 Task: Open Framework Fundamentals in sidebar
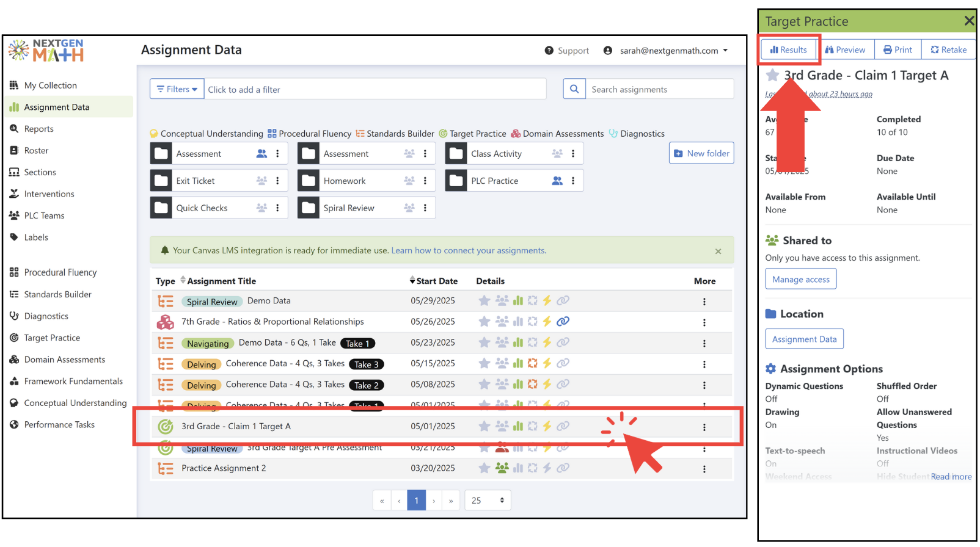click(73, 381)
